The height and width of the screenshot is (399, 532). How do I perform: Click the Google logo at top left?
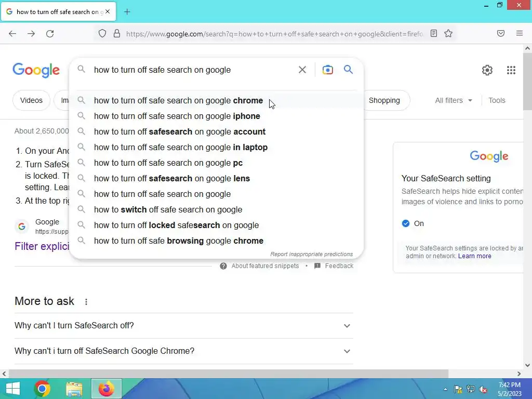click(x=36, y=70)
